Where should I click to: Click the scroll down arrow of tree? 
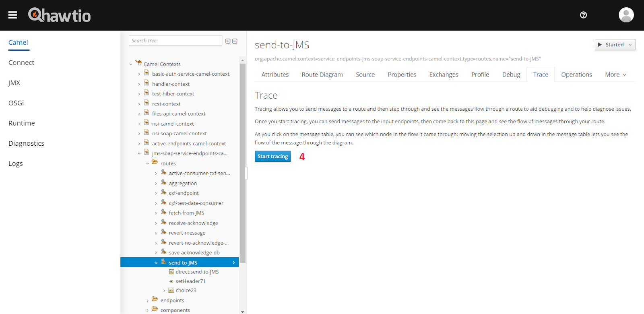(242, 312)
